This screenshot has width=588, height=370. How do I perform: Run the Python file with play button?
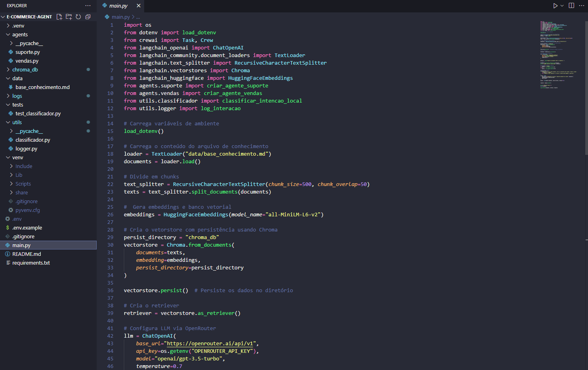tap(555, 6)
